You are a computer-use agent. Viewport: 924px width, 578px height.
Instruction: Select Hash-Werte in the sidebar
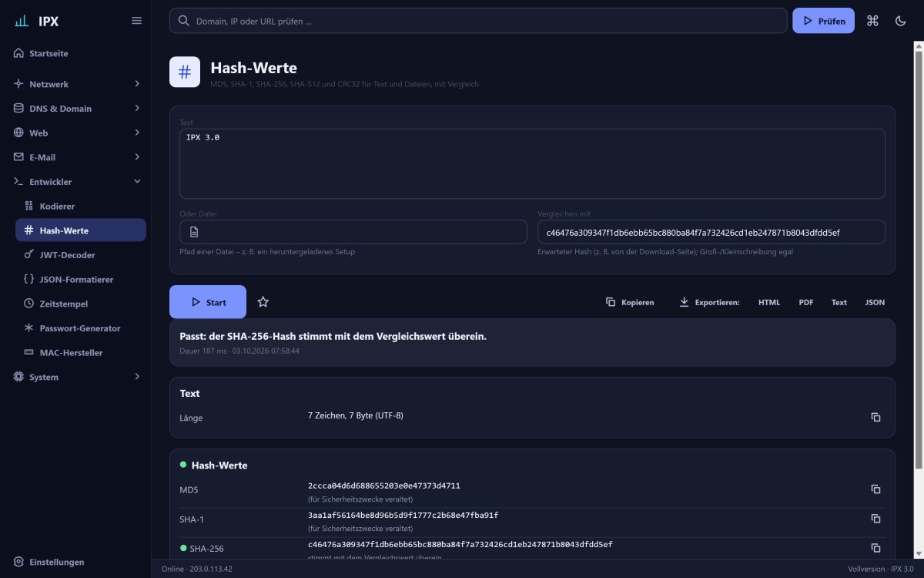81,230
